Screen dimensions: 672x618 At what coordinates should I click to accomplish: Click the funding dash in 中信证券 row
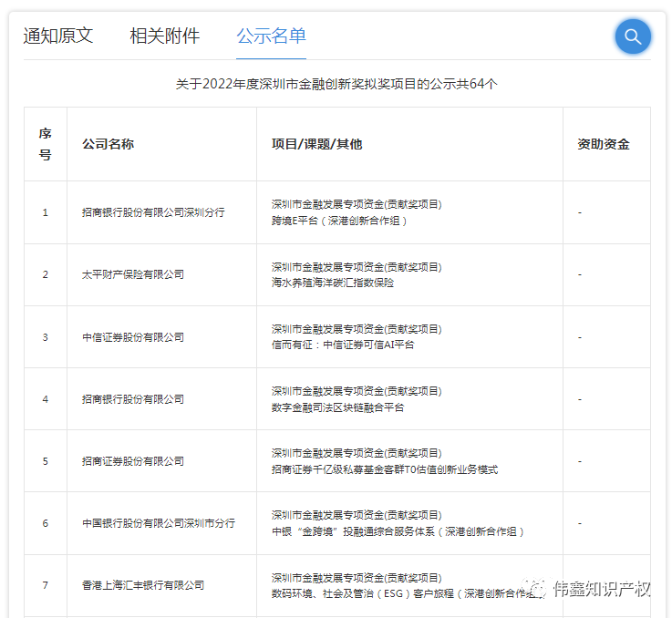(579, 337)
